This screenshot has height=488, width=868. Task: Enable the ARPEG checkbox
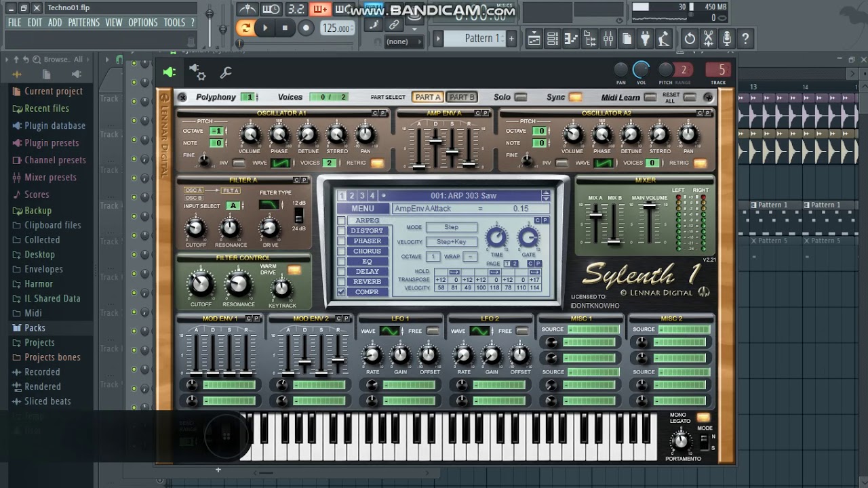pos(341,220)
